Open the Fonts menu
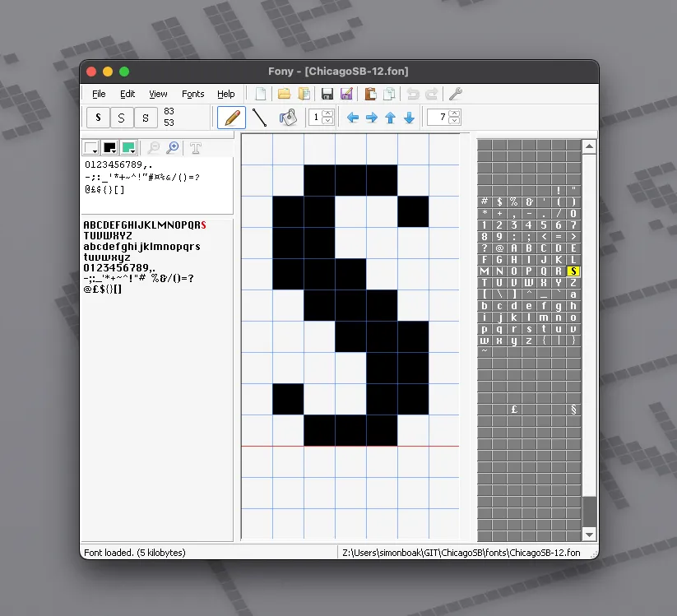 (192, 94)
